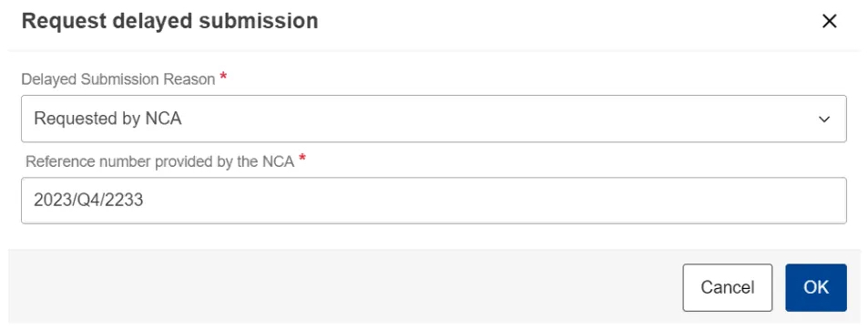Confirm with the OK button
868x331 pixels.
(x=815, y=287)
